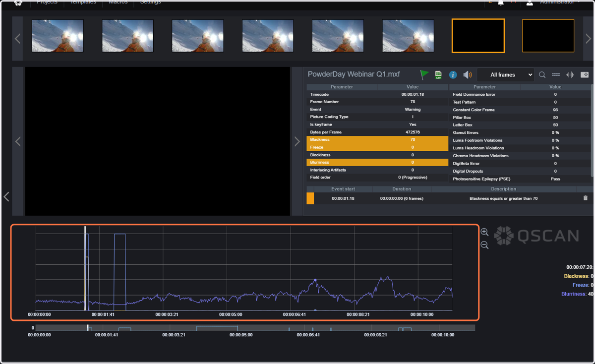Click the DigiBeta Error row
Screen dimensions: 595x364
pos(520,163)
